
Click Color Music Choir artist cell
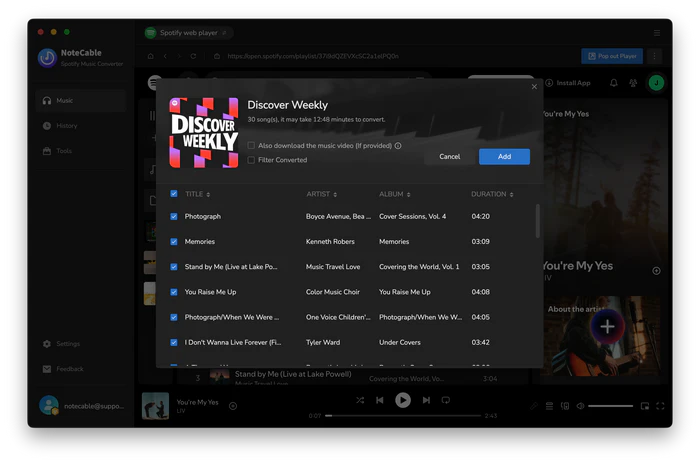333,292
